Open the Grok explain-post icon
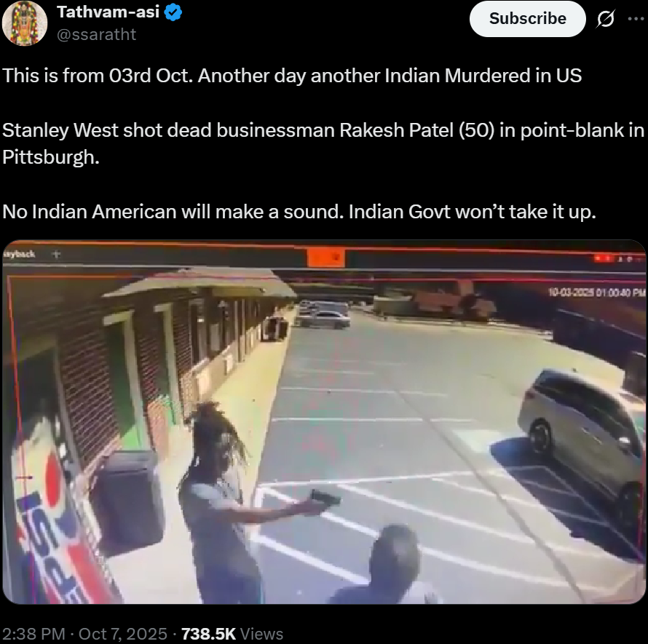The height and width of the screenshot is (644, 648). (606, 19)
